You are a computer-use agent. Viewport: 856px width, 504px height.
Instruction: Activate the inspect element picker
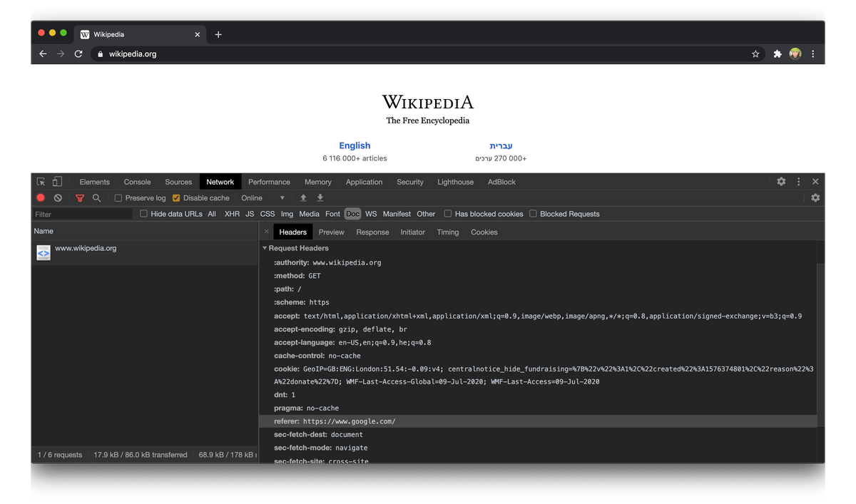[41, 182]
